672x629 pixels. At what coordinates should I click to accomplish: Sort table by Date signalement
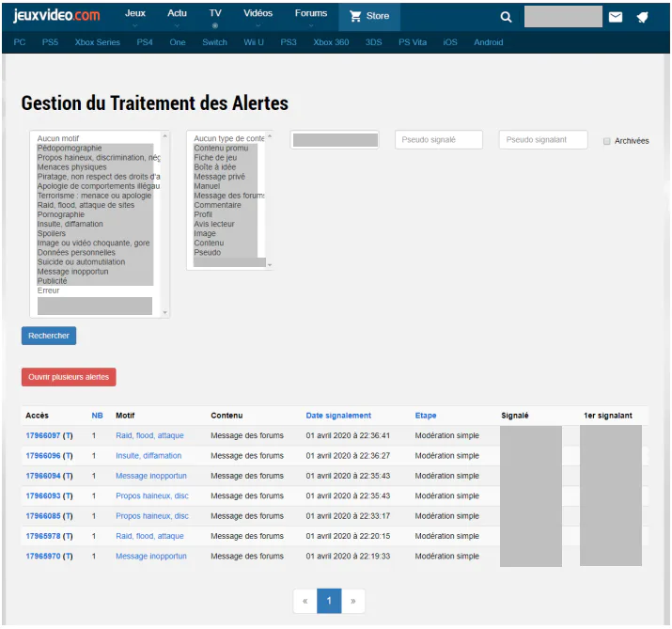(338, 416)
